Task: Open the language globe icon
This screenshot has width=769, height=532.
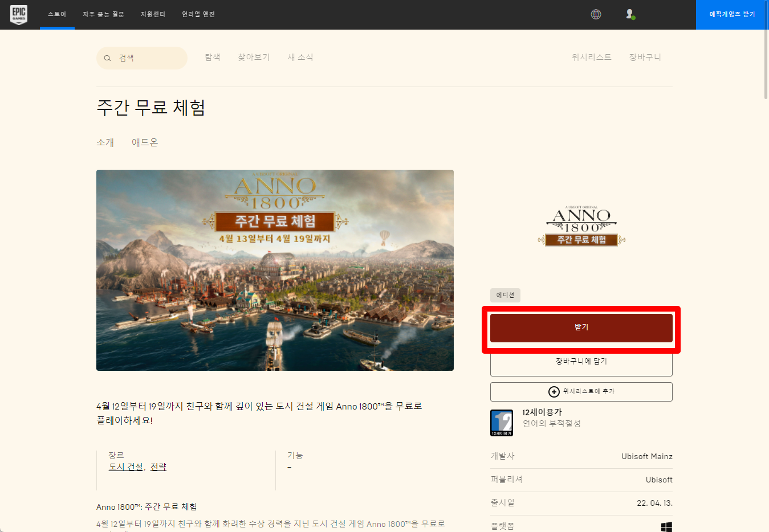Action: coord(596,14)
